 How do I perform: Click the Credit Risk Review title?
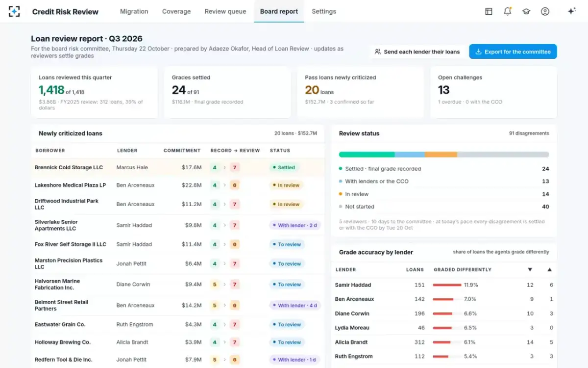(65, 11)
